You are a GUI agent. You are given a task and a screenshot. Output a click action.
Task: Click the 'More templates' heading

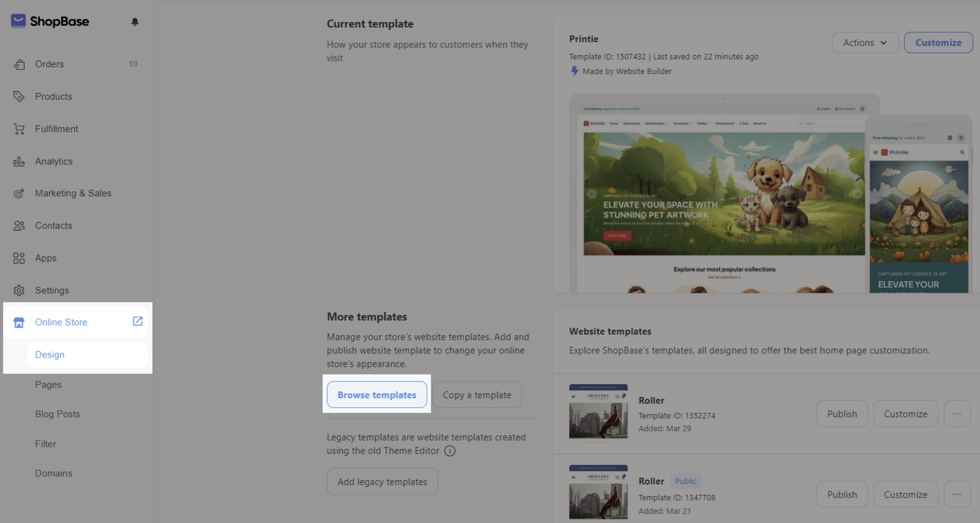[367, 317]
